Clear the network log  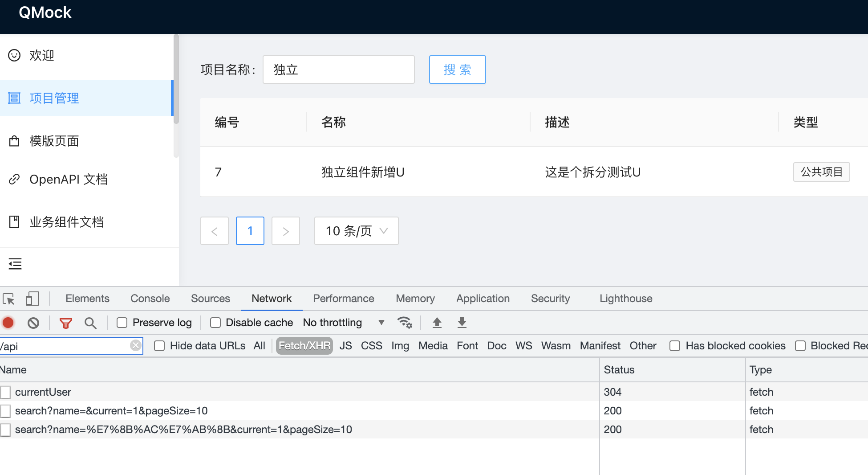pyautogui.click(x=33, y=323)
